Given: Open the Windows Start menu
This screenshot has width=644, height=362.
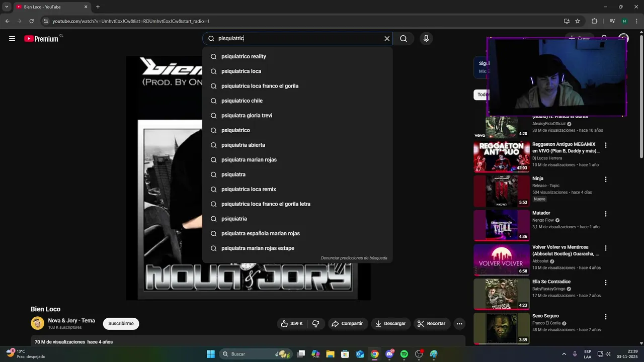Looking at the screenshot, I should tap(211, 354).
